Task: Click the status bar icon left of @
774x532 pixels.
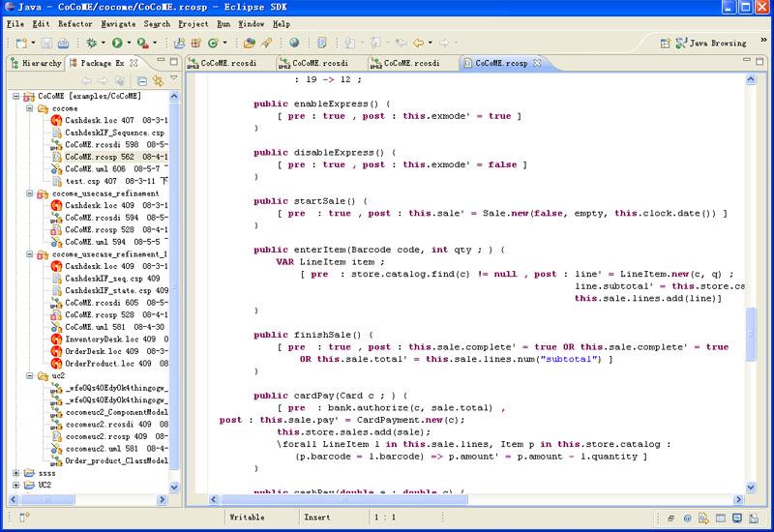Action: [670, 518]
